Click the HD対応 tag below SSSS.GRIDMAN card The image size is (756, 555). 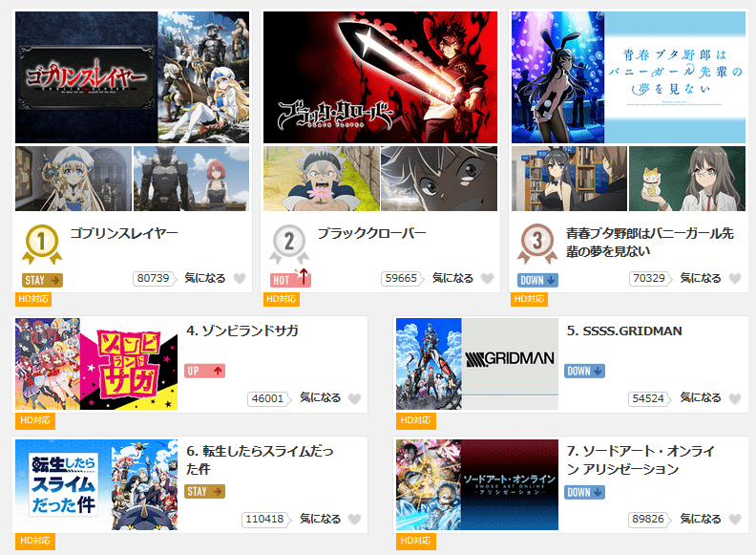click(x=415, y=420)
